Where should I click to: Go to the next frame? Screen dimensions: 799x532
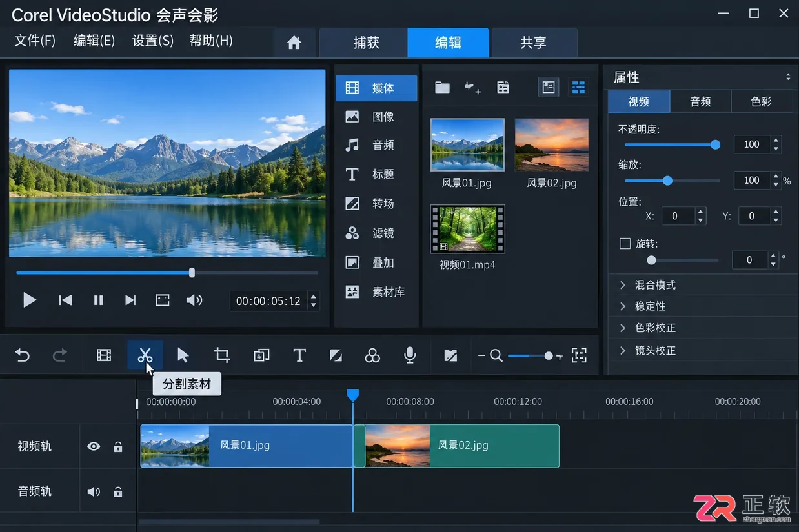coord(130,300)
